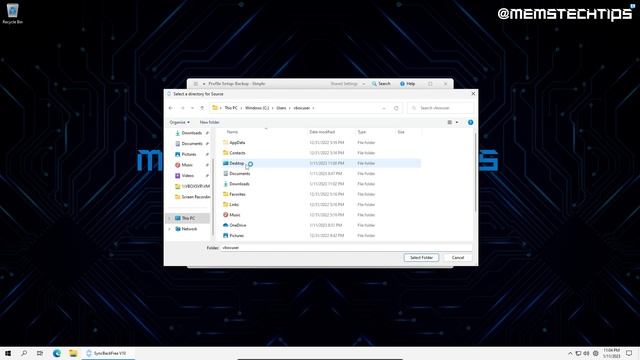640x360 pixels.
Task: Click the Select Folder button
Action: [x=421, y=258]
